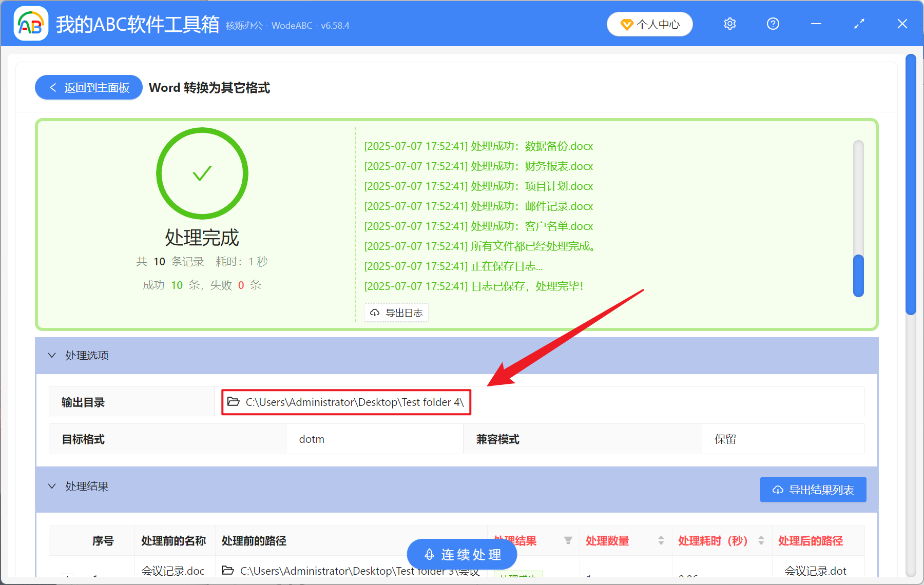Open the settings gear icon
The height and width of the screenshot is (585, 924).
(x=729, y=24)
